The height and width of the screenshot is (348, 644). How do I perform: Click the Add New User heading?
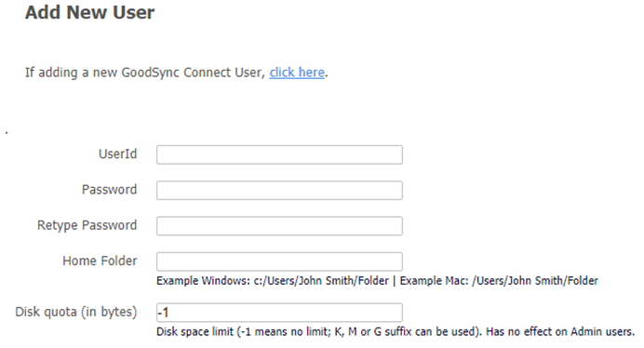click(89, 12)
